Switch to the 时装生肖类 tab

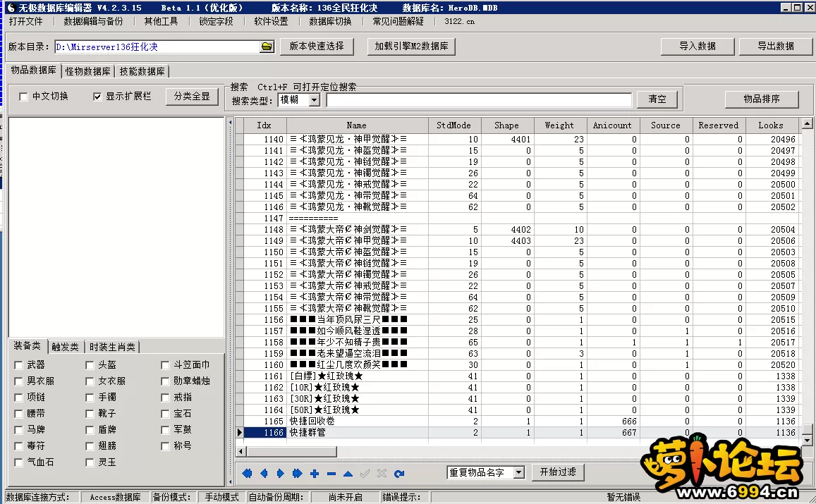pyautogui.click(x=112, y=347)
